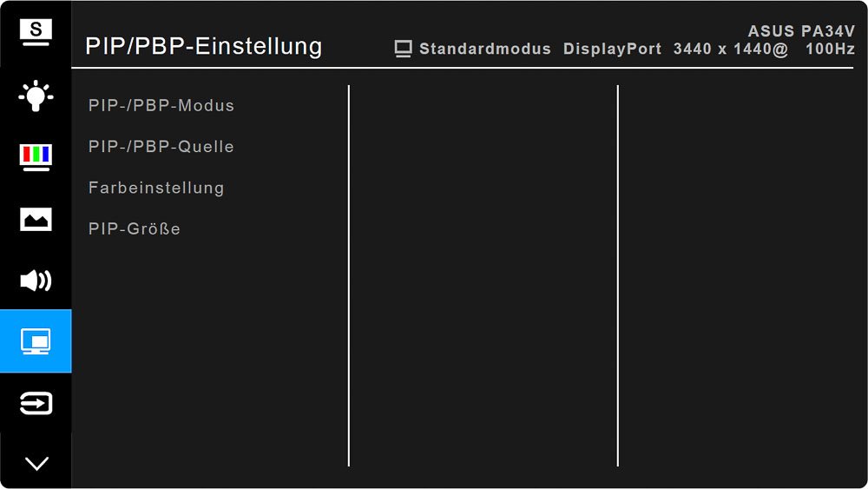Open the Input Select icon
Viewport: 868px width, 489px height.
36,403
